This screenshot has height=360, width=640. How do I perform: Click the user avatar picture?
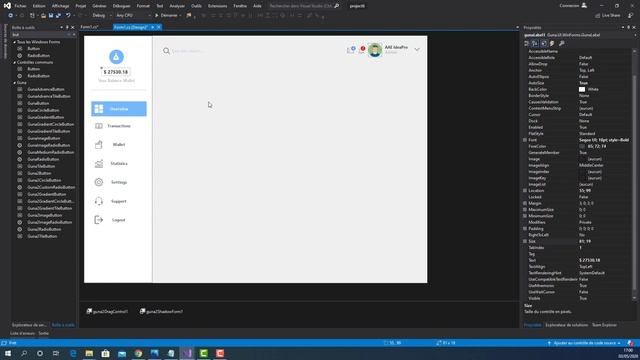375,50
